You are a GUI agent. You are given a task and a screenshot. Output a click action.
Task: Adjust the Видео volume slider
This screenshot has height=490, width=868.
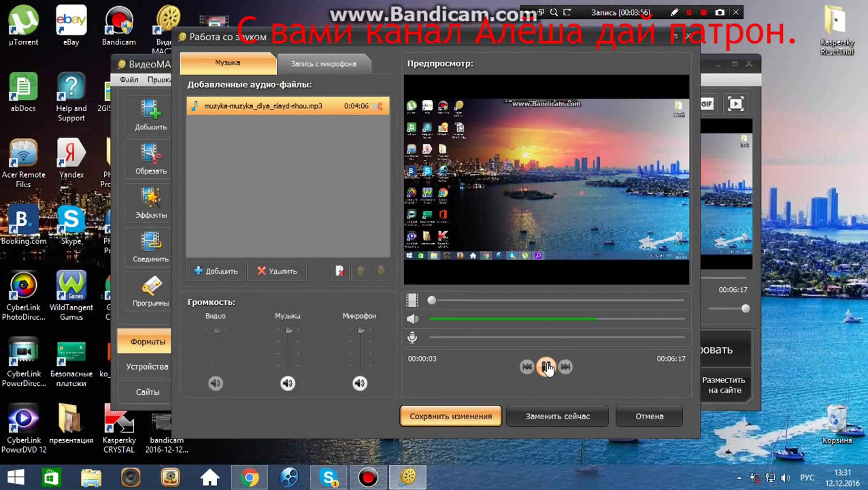coord(217,331)
